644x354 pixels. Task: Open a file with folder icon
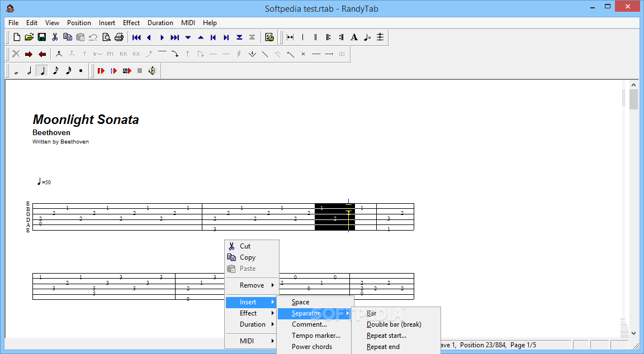(x=29, y=37)
